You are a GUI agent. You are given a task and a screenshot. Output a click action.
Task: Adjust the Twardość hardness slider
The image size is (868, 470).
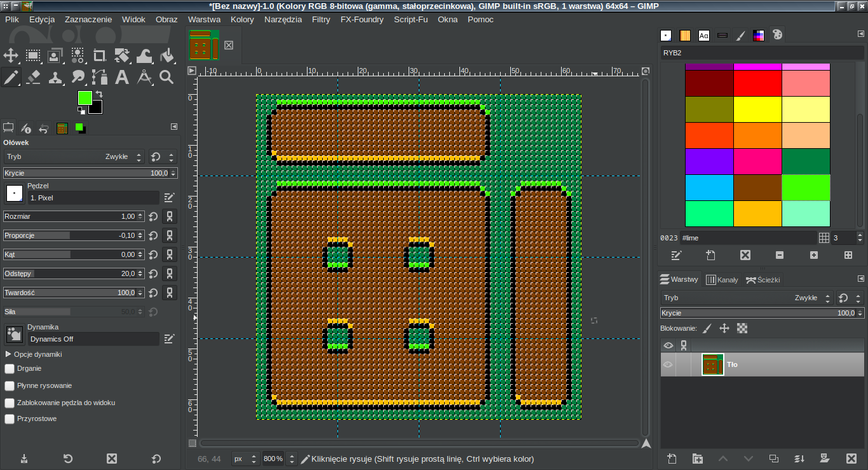(x=74, y=293)
